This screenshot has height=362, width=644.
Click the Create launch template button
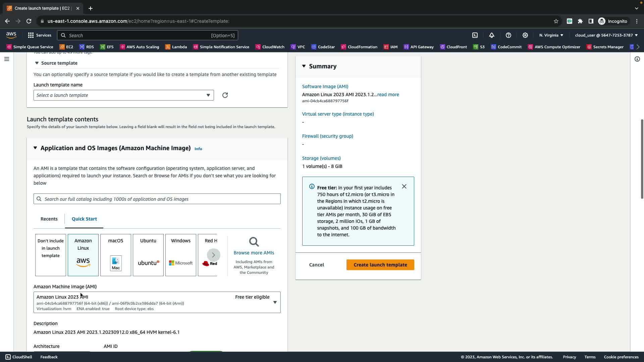(380, 265)
